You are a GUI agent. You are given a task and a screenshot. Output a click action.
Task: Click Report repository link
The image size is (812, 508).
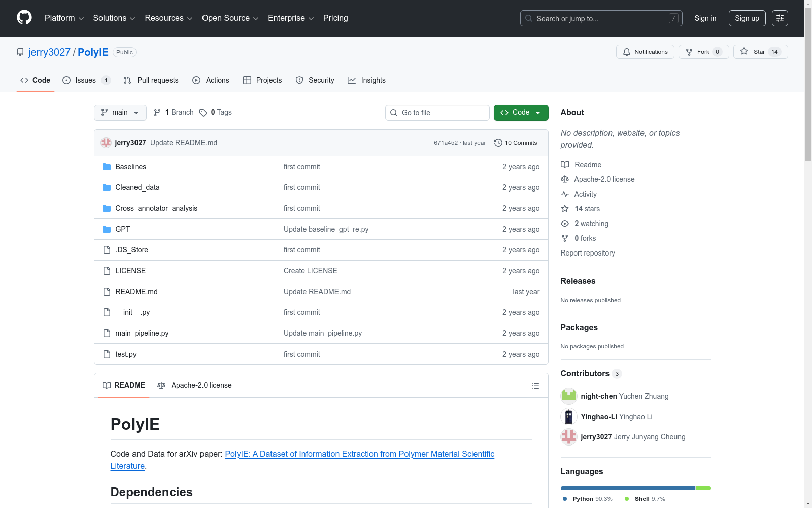(x=588, y=253)
